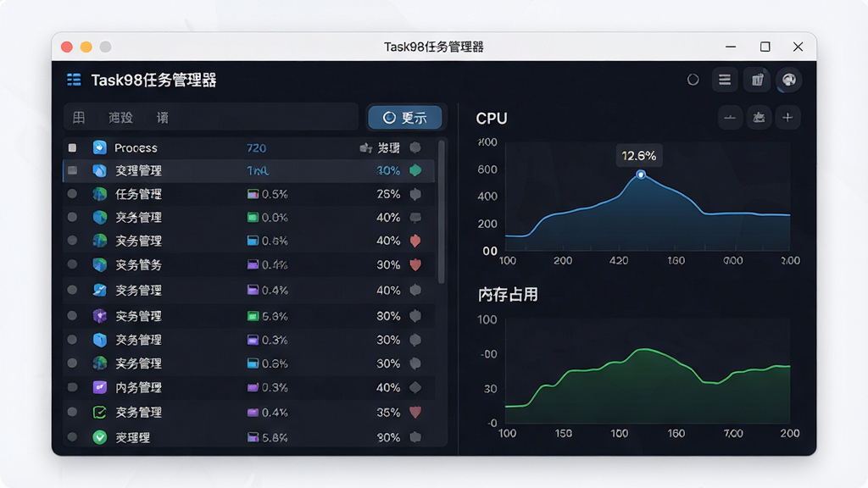Open the single-character tab in the filter bar
This screenshot has width=868, height=488.
(162, 117)
